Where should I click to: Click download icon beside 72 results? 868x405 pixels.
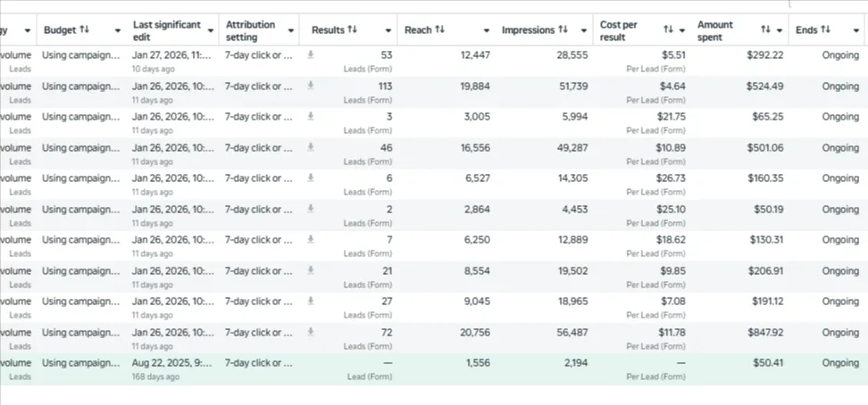(x=311, y=332)
